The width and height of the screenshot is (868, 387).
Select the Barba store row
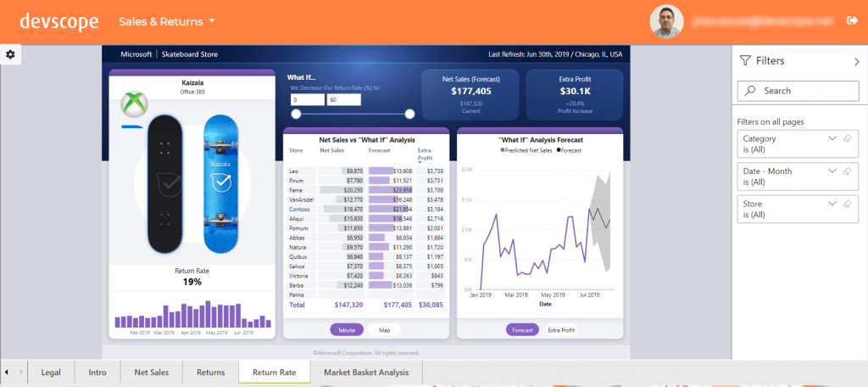(x=366, y=285)
